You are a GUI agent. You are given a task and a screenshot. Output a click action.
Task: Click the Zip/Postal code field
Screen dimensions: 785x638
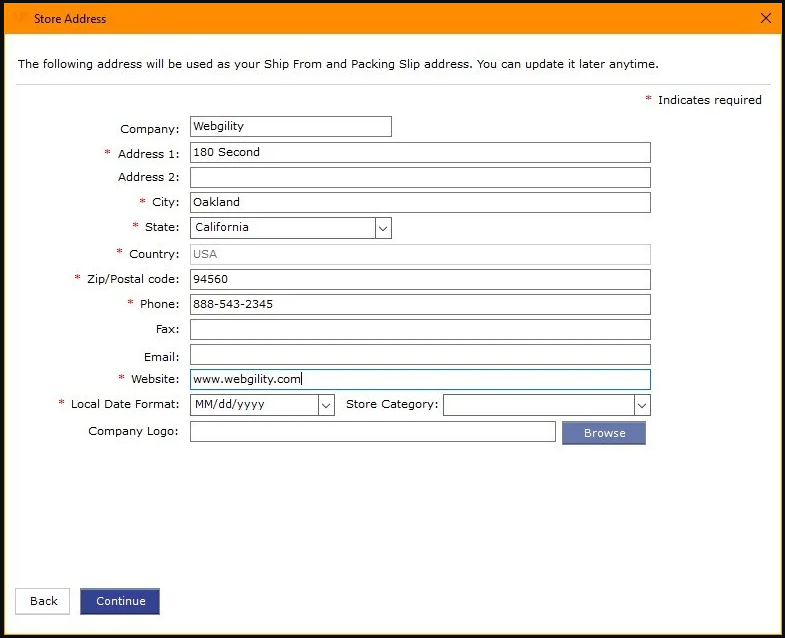[x=420, y=280]
